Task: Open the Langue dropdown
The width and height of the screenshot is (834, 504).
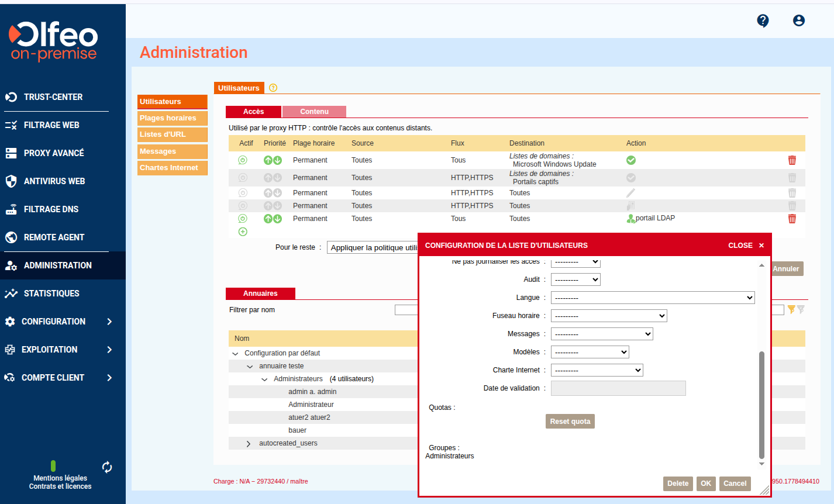Action: (x=653, y=298)
